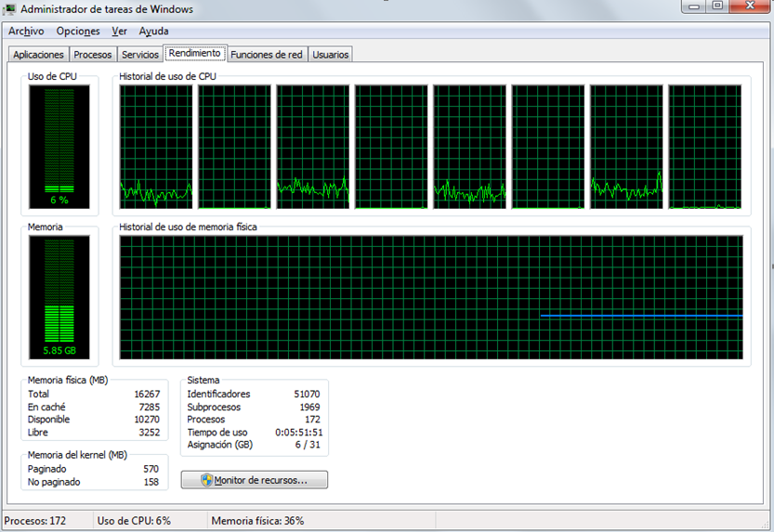Click the Memoria del kernel (MB) heading
Screen dimensions: 774x532
pos(77,455)
